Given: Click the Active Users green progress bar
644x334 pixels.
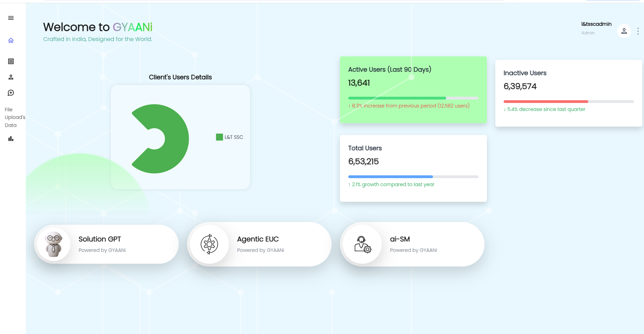Looking at the screenshot, I should (x=397, y=98).
